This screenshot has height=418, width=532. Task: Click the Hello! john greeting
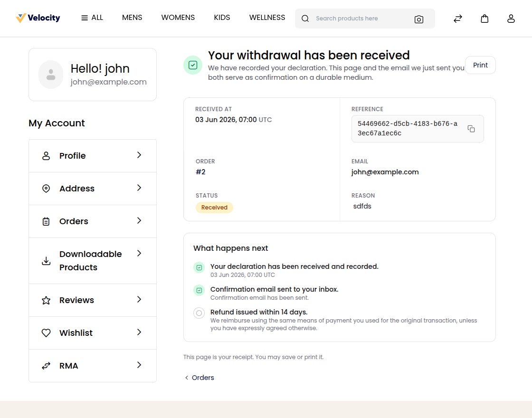pos(100,68)
